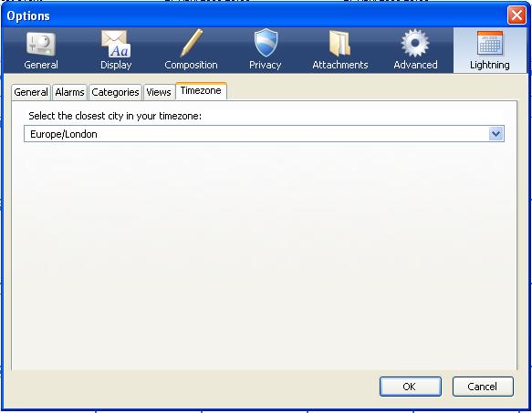Open the Alarms tab
Viewport: 532px width, 413px height.
pyautogui.click(x=69, y=92)
